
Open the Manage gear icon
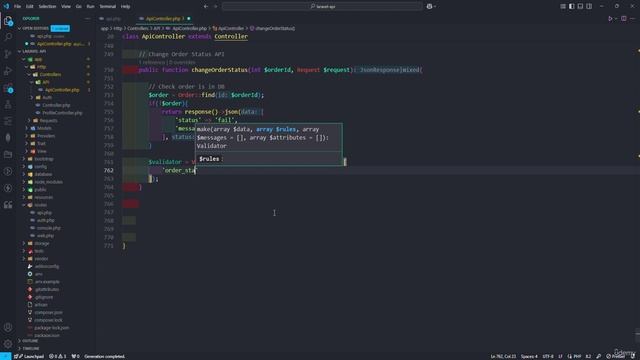coord(8,344)
